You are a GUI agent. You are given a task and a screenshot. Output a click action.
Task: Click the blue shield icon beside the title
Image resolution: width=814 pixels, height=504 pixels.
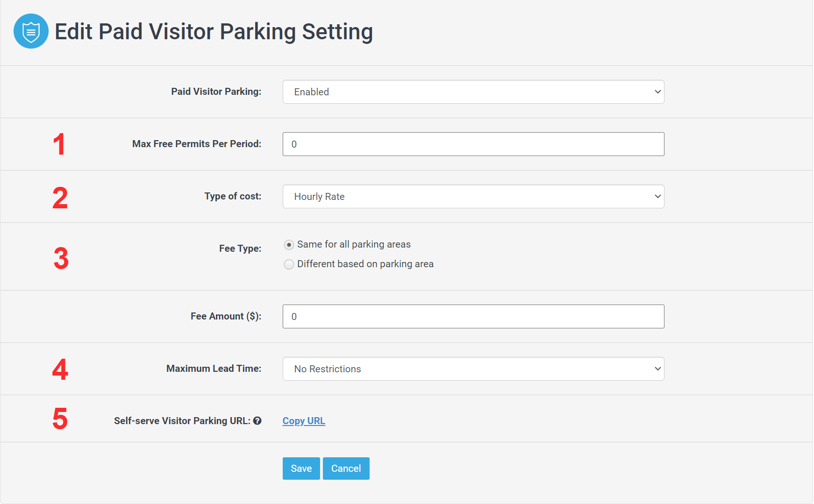click(31, 31)
